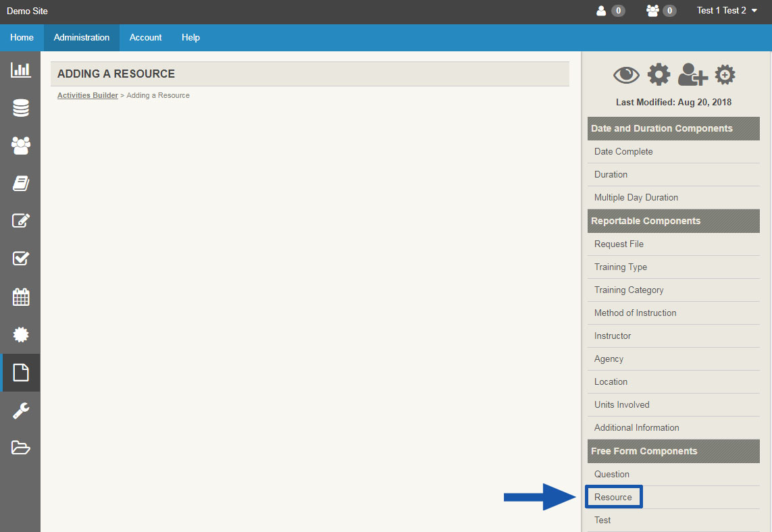Open the Reports chart icon in sidebar
Screen dimensions: 772x532
[20, 70]
